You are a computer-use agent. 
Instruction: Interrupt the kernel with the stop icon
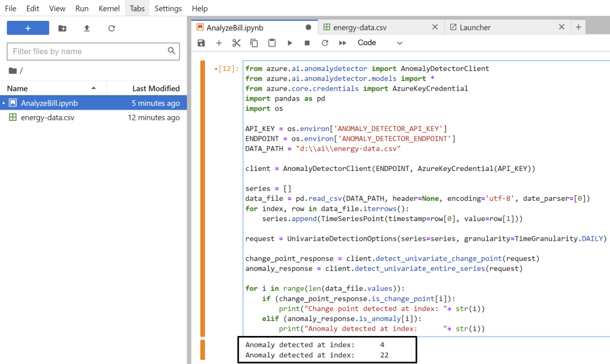[x=307, y=43]
